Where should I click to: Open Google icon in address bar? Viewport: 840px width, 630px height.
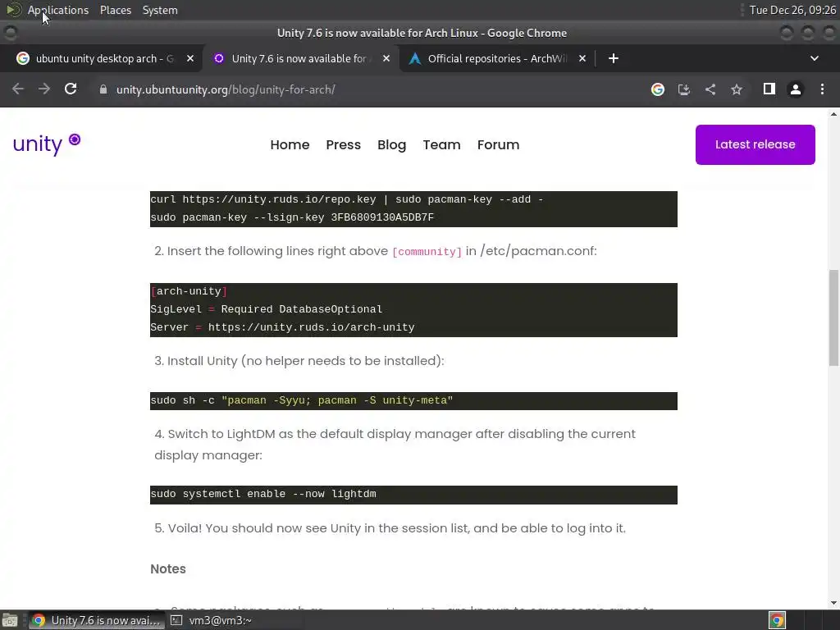(658, 89)
